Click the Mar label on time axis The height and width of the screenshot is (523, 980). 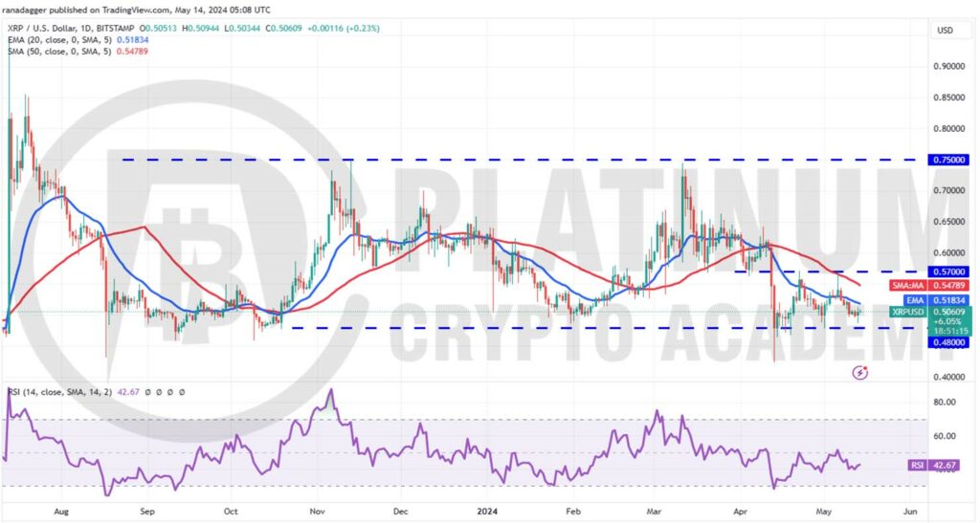tap(654, 512)
